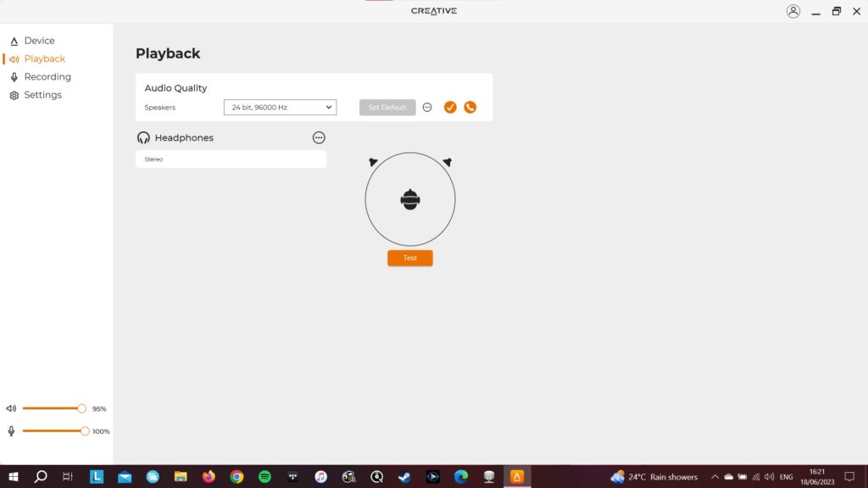Open the notification center icon

point(849,476)
